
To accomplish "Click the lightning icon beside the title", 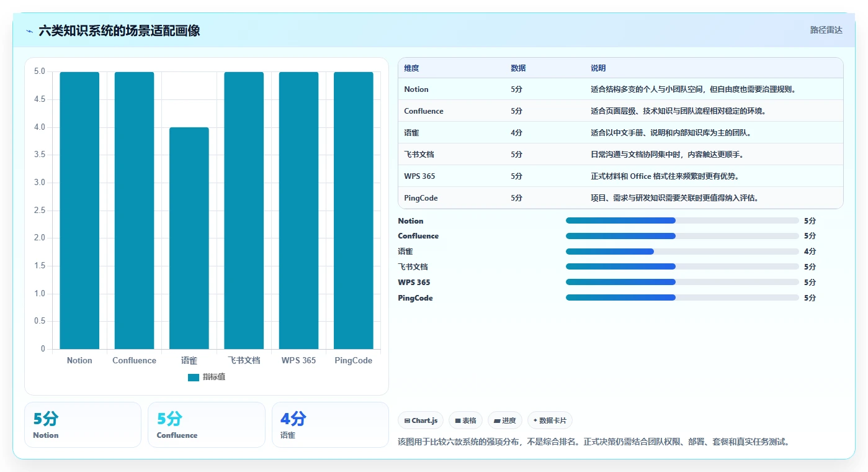I will click(30, 30).
